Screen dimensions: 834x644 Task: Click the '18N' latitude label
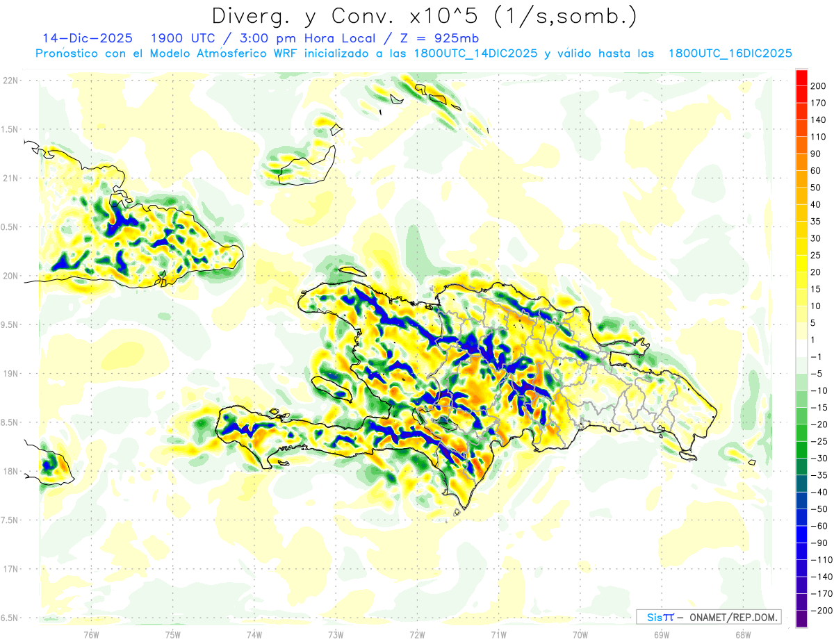[12, 471]
